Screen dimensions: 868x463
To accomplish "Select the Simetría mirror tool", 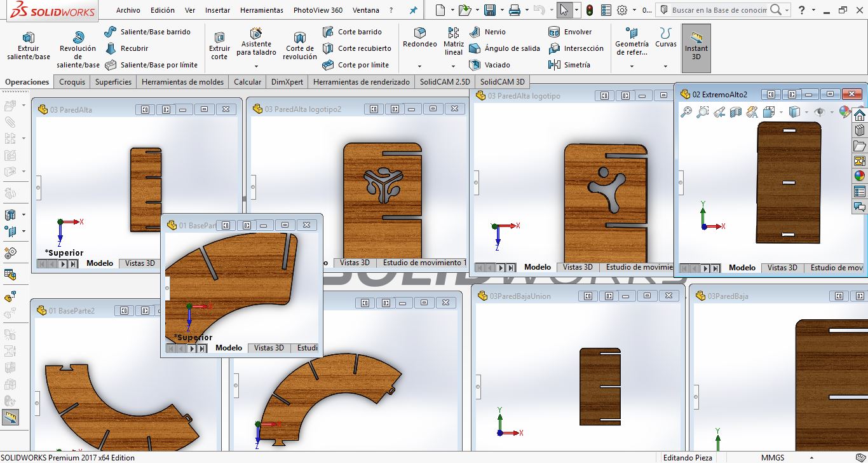I will coord(569,65).
